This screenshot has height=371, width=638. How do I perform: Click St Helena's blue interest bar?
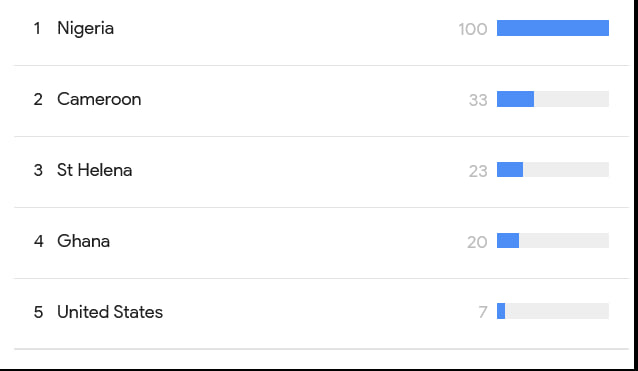tap(510, 170)
